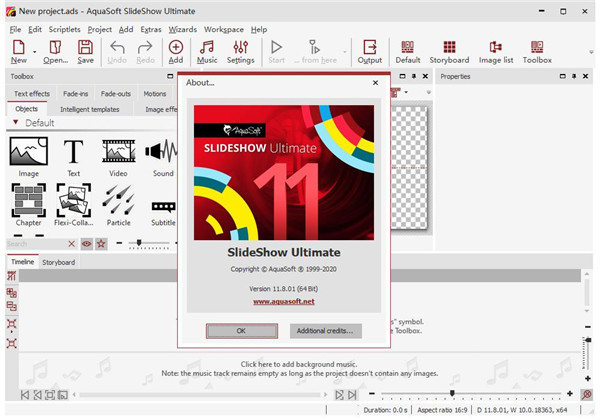Image resolution: width=600 pixels, height=420 pixels.
Task: Adjust the Toolbox icon size slider
Action: tap(139, 243)
